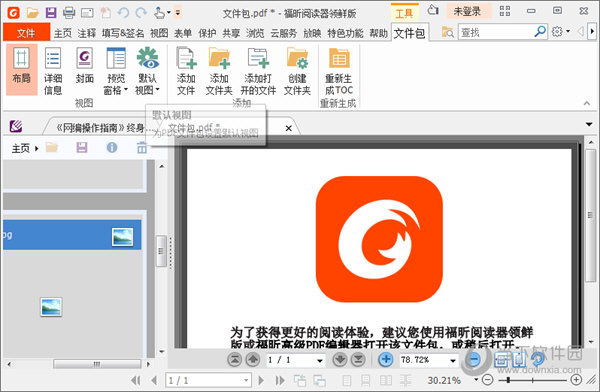Open the 视图 ribbon tab
Viewport: 600px width, 392px height.
(159, 33)
